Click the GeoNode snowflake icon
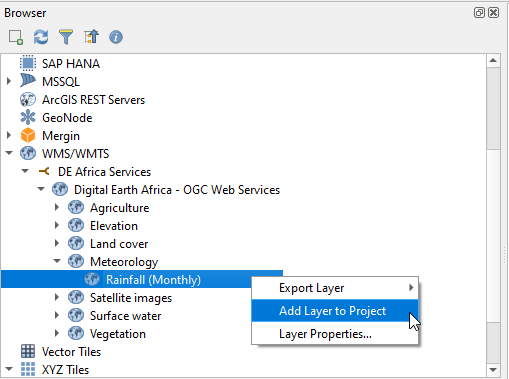Image resolution: width=509 pixels, height=379 pixels. pos(28,117)
